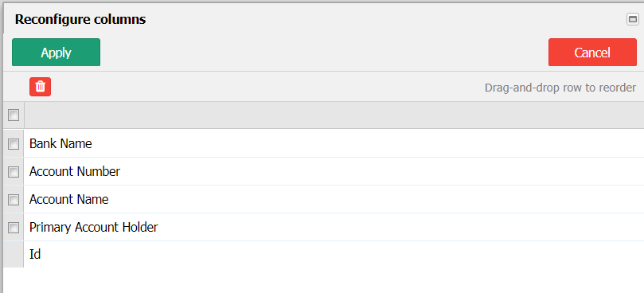Click the red trash delete icon
644x293 pixels.
pyautogui.click(x=41, y=87)
